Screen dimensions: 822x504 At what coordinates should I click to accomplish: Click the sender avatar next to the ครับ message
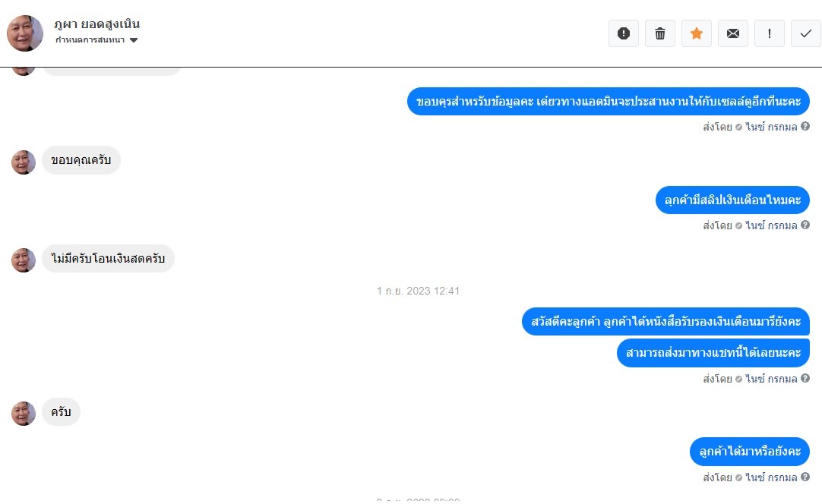(x=24, y=414)
